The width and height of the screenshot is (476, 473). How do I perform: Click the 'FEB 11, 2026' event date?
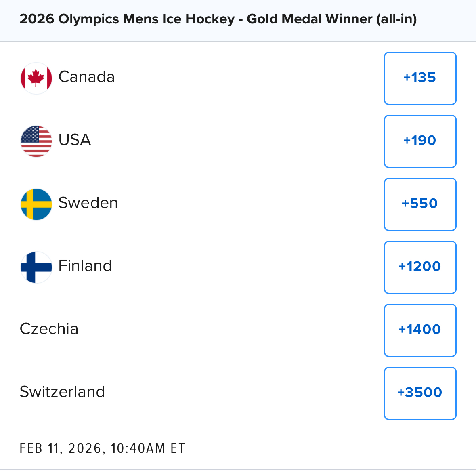point(60,448)
